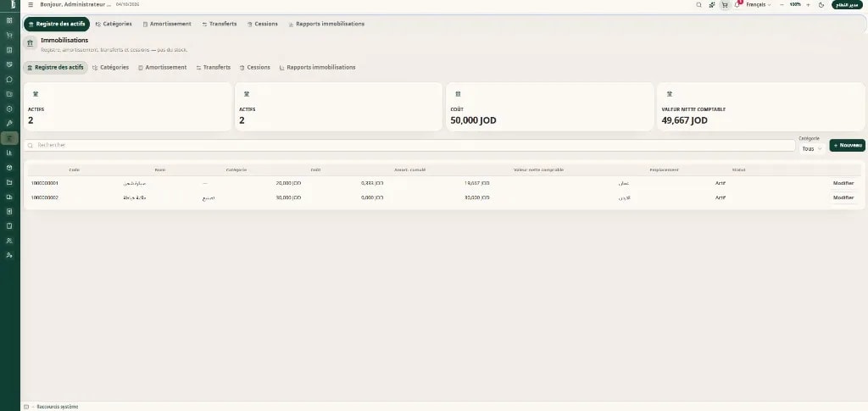This screenshot has height=411, width=868.
Task: Switch to Cessions tab under Immobilisations
Action: point(254,68)
